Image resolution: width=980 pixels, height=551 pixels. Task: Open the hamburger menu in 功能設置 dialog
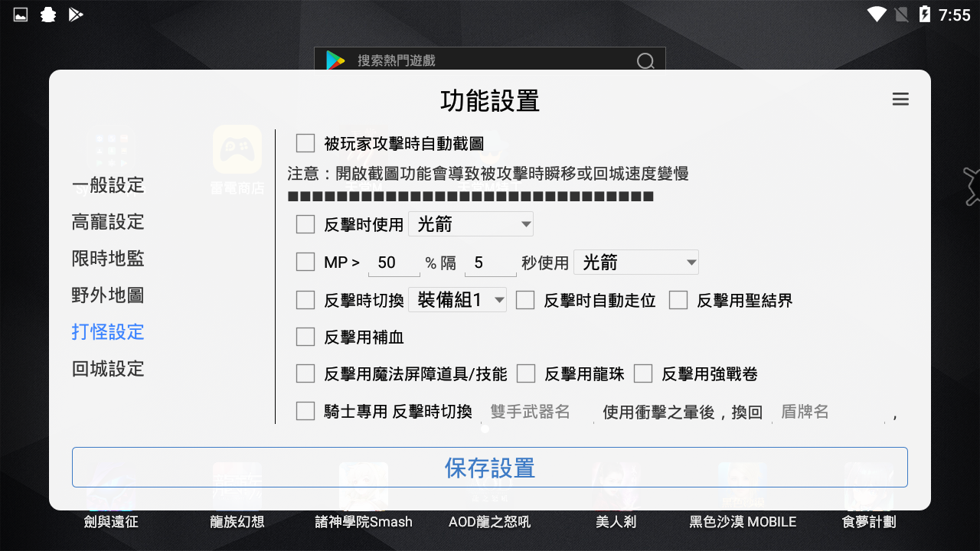900,99
